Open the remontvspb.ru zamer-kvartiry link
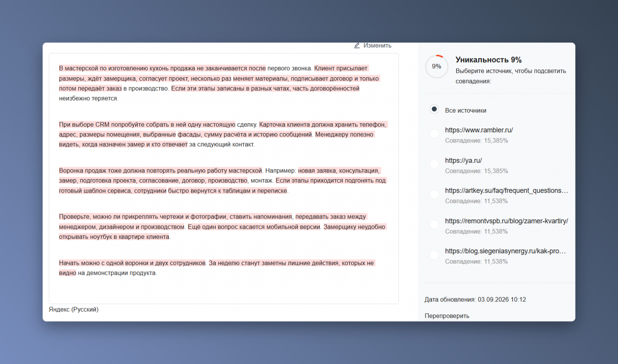This screenshot has height=364, width=618. coord(506,221)
